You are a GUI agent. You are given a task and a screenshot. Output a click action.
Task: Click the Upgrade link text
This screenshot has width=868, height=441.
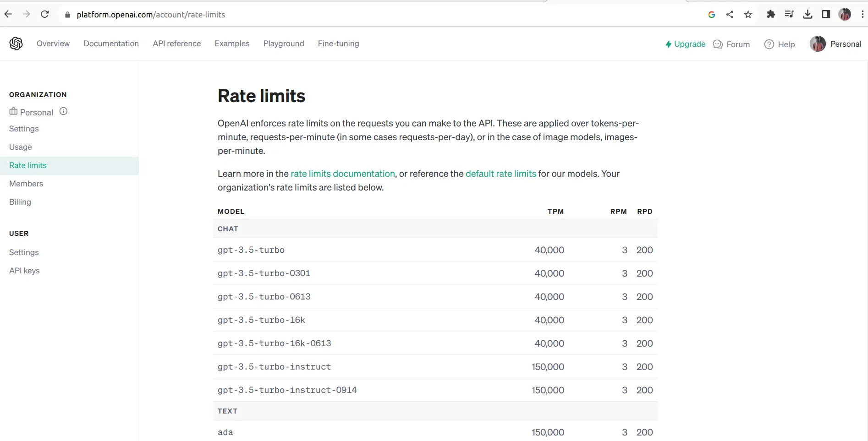click(x=690, y=44)
